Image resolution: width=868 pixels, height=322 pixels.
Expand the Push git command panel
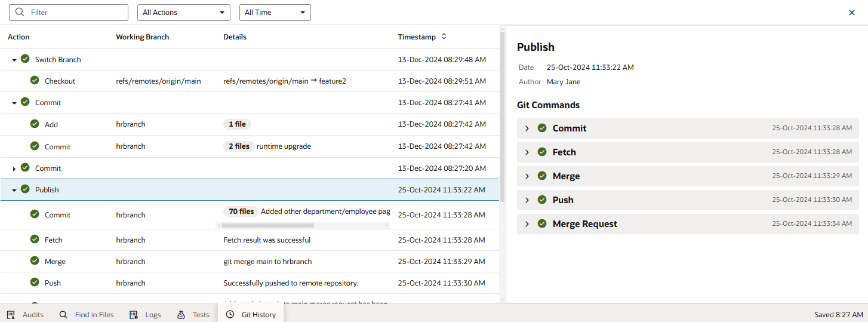[x=527, y=200]
